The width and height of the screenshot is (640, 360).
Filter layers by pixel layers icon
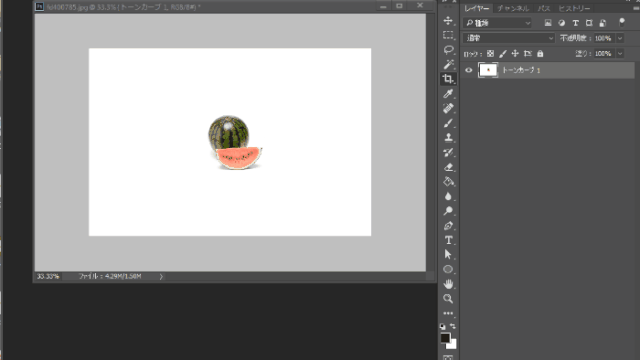[x=548, y=23]
